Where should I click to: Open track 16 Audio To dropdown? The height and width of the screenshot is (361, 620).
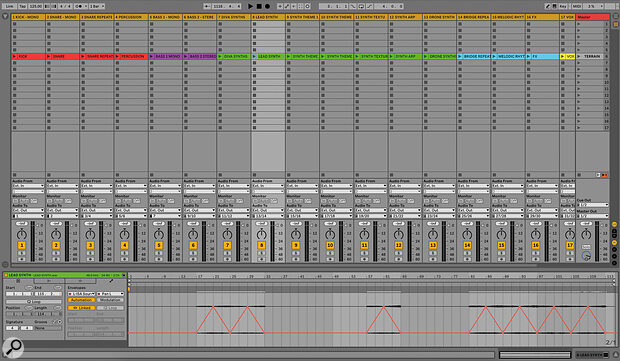(542, 210)
